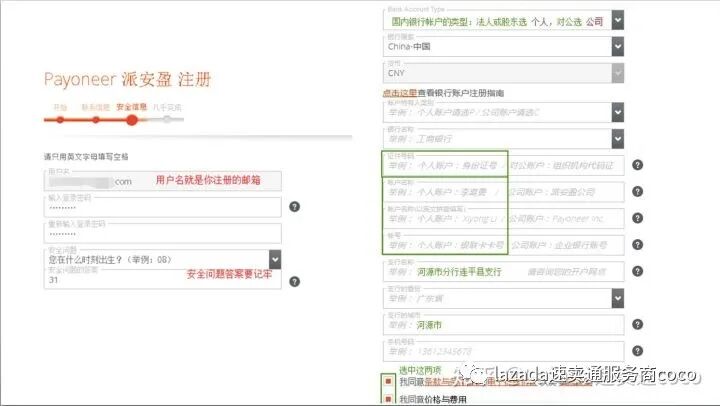The width and height of the screenshot is (720, 406).
Task: Focus the pinyin account name field
Action: (x=503, y=219)
